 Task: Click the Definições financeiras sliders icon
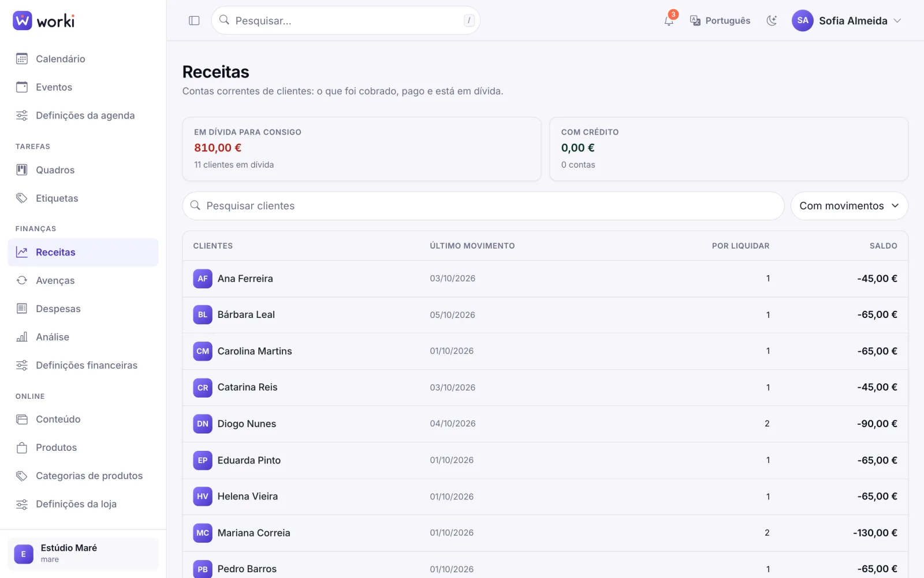pyautogui.click(x=22, y=365)
